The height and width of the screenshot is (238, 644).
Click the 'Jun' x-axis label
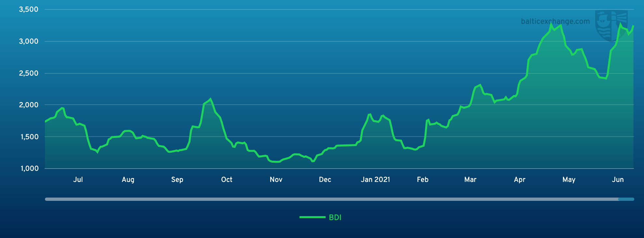(x=618, y=180)
